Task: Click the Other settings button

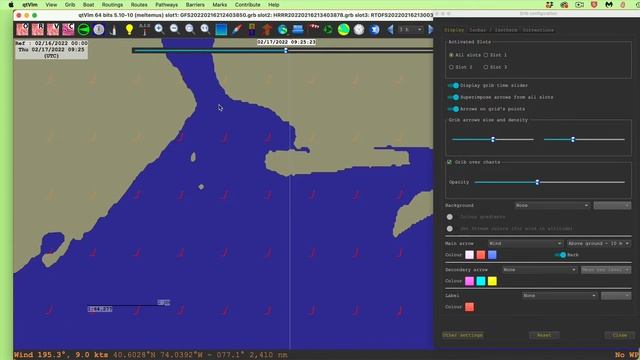Action: [463, 335]
